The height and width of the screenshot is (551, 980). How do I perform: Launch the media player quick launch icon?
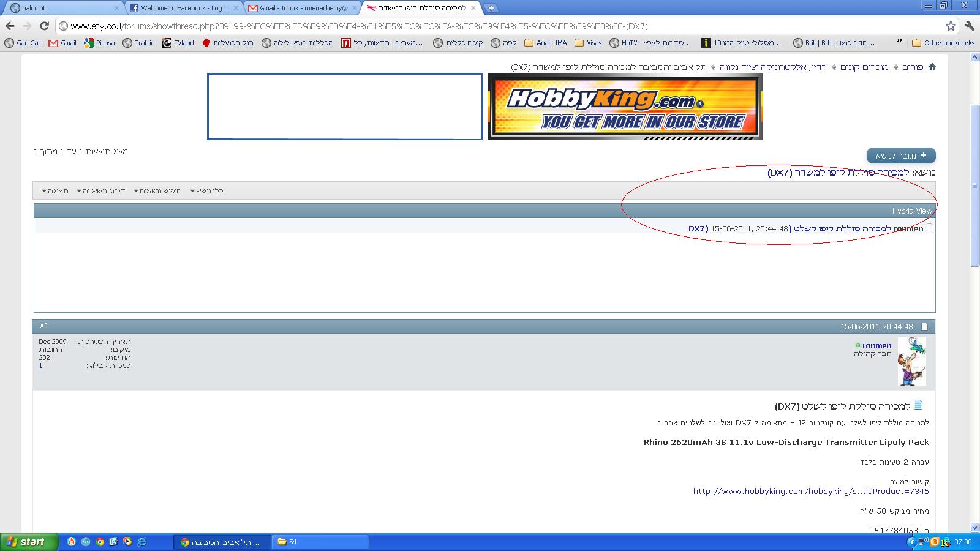[127, 542]
